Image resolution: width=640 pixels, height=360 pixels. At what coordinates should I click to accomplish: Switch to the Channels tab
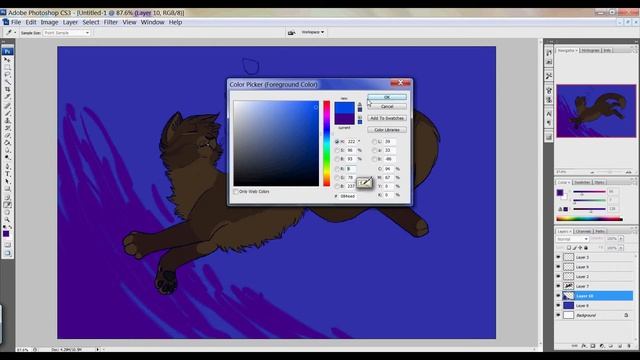coord(583,231)
